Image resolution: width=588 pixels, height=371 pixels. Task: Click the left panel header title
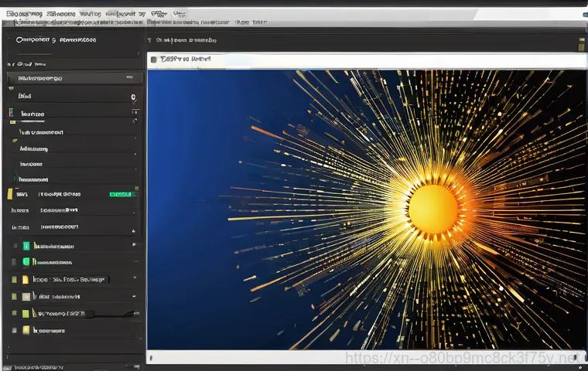point(56,38)
